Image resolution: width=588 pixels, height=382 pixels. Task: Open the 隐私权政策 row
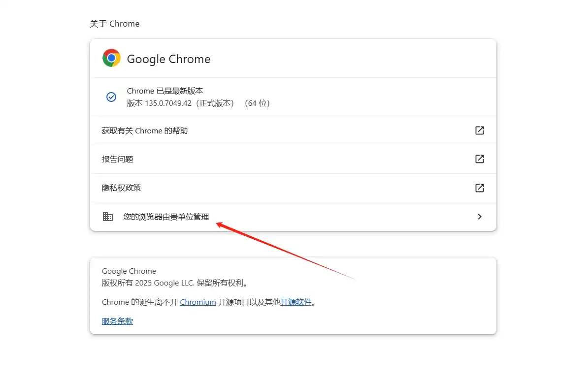(x=293, y=188)
